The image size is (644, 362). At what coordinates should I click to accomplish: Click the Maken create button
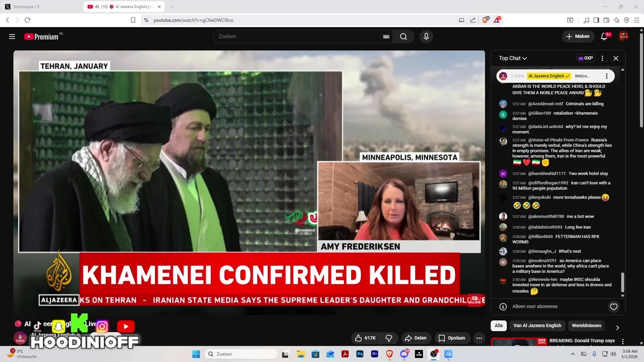click(578, 36)
